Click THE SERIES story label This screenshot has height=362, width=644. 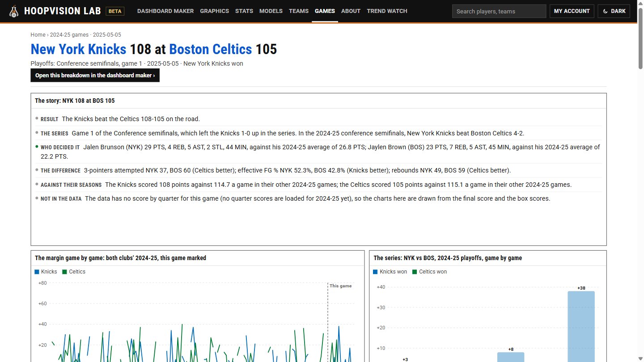(x=55, y=134)
